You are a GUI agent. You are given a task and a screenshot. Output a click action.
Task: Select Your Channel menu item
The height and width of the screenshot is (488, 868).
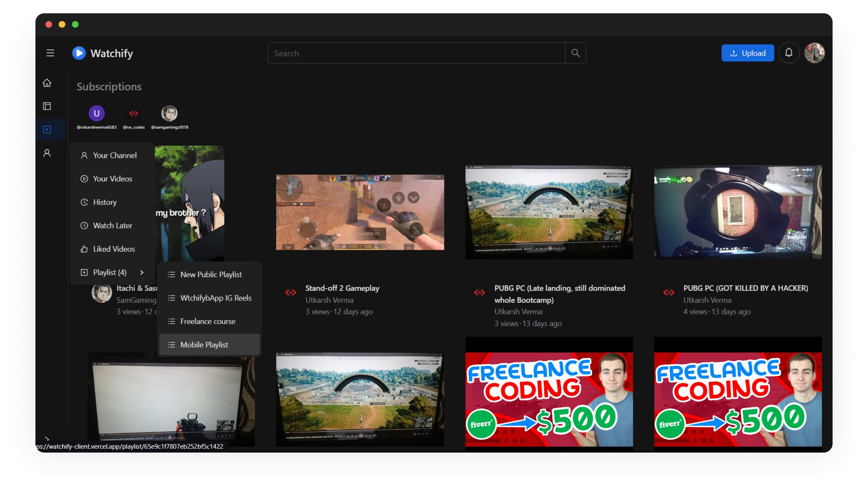tap(112, 155)
